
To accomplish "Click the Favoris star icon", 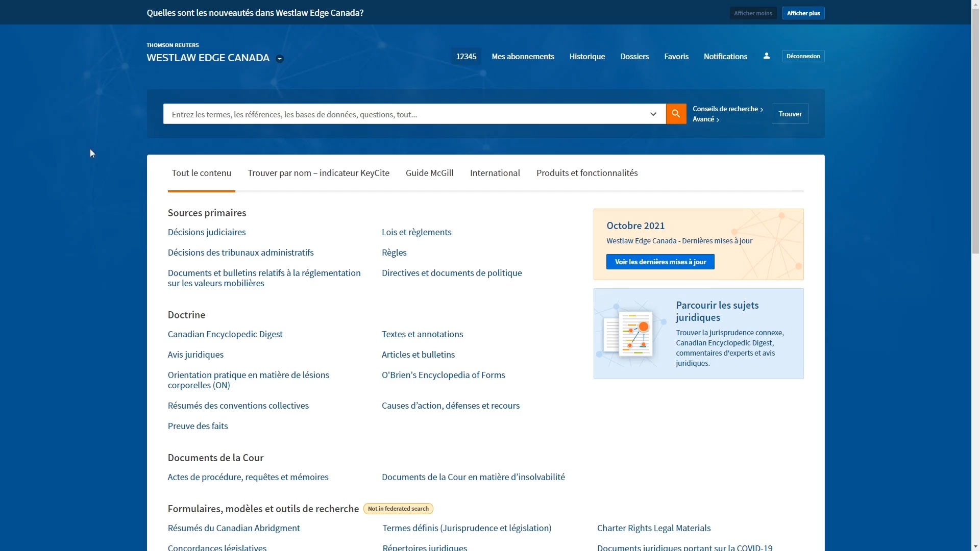I will 676,56.
